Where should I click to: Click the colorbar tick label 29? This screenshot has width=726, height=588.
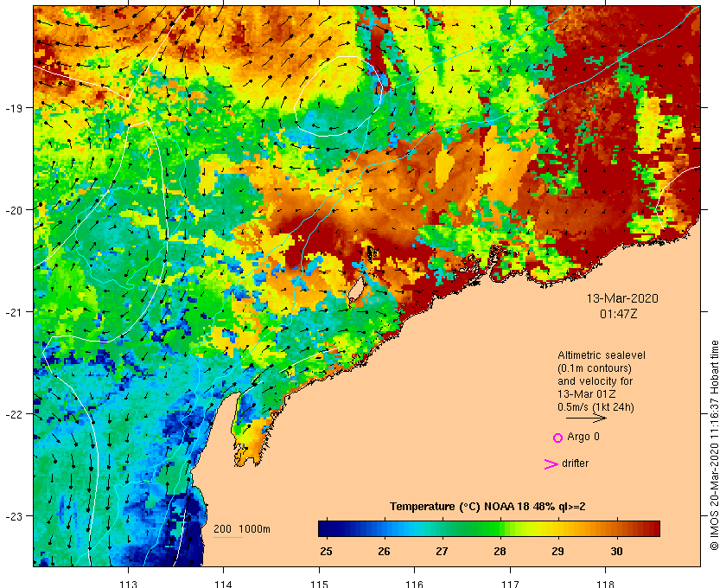click(x=558, y=552)
